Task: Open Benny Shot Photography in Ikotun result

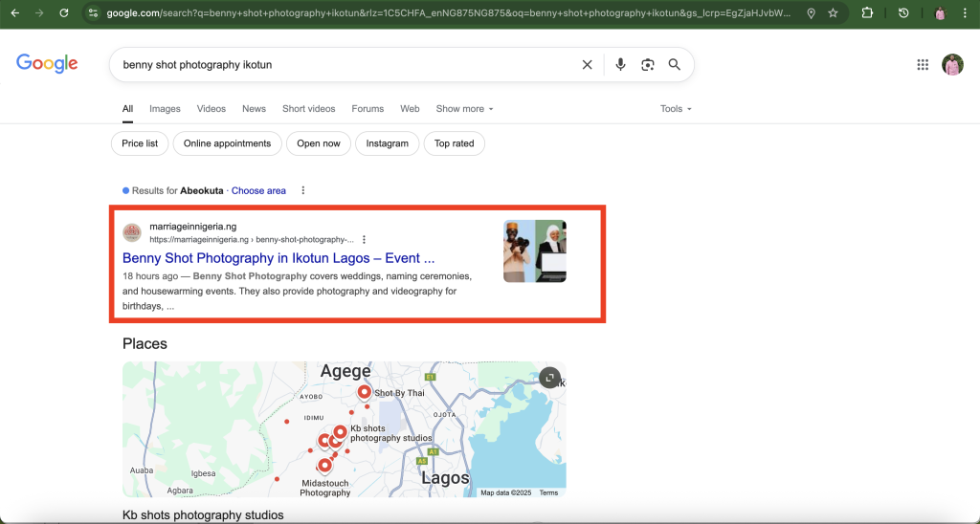Action: point(278,258)
